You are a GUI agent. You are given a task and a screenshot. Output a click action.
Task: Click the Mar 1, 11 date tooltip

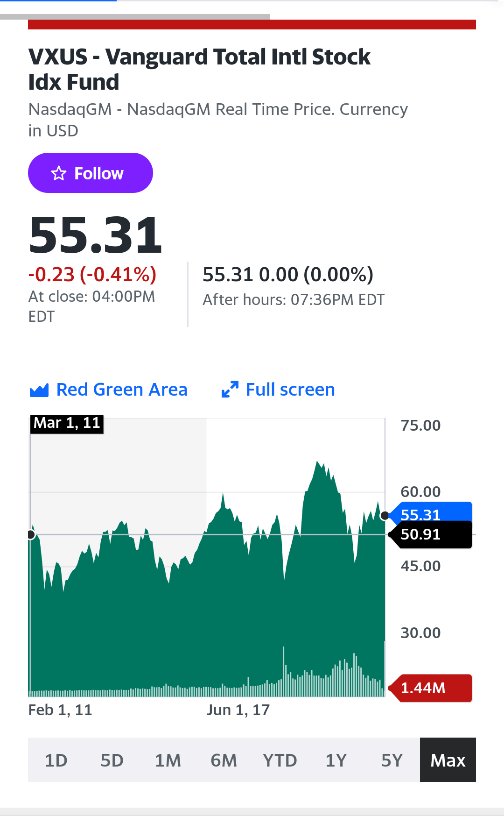tap(67, 424)
